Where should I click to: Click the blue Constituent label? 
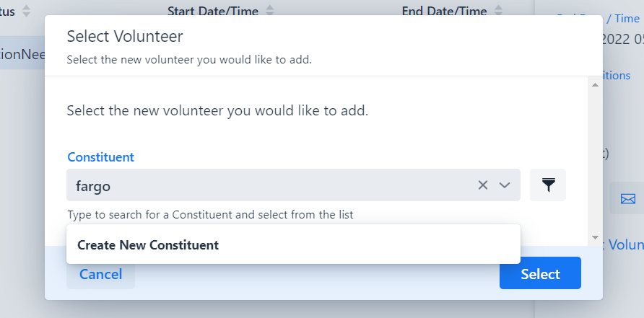click(x=100, y=157)
